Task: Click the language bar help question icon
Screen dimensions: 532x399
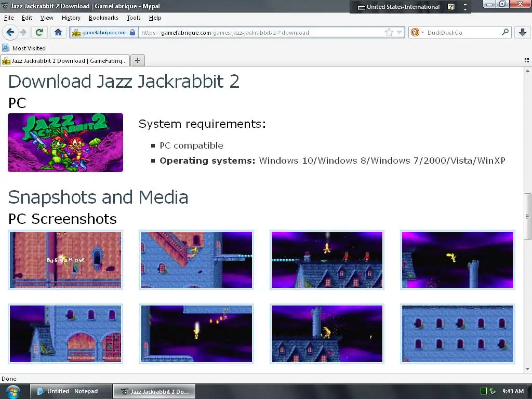Action: point(450,7)
